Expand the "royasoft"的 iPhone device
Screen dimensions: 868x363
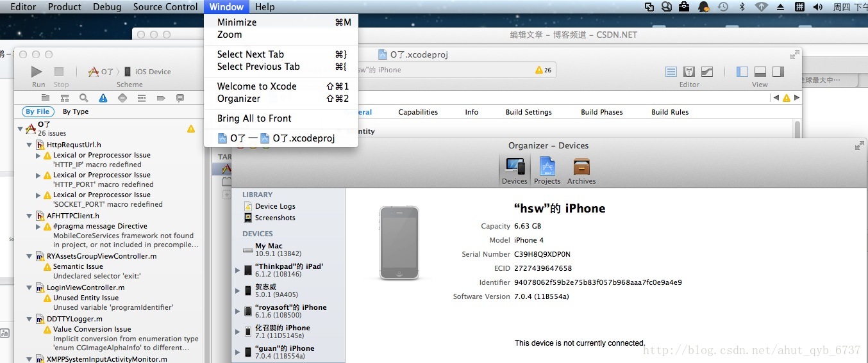click(x=238, y=311)
